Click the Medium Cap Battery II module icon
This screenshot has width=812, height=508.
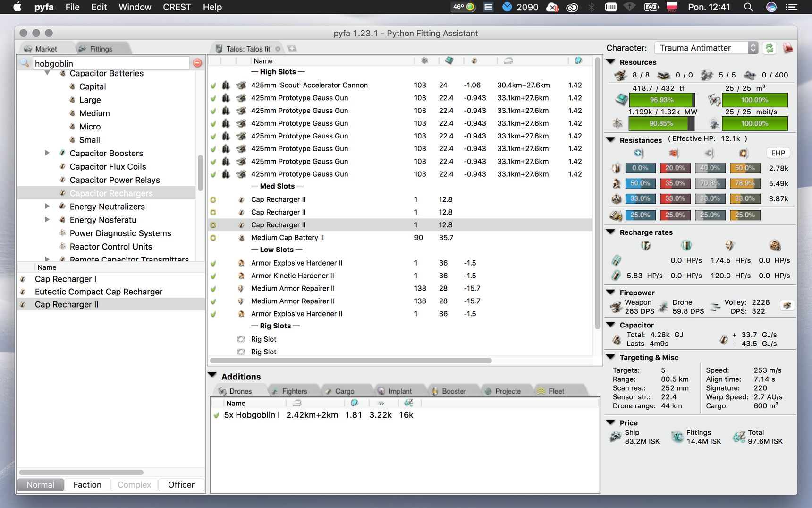241,238
